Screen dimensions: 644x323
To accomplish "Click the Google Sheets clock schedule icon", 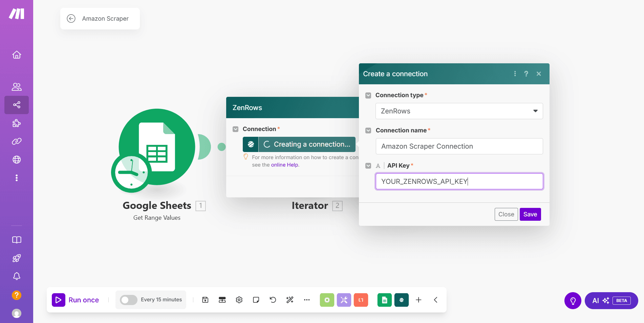I will (131, 173).
